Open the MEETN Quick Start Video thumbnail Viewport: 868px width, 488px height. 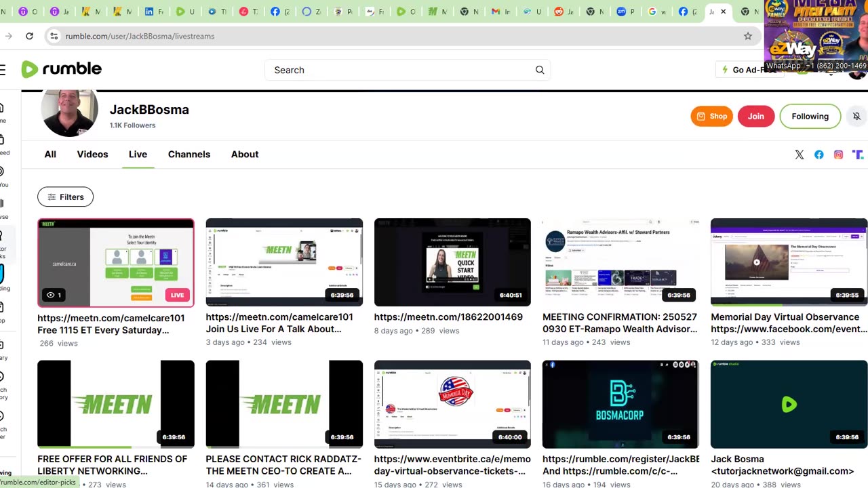click(x=452, y=262)
